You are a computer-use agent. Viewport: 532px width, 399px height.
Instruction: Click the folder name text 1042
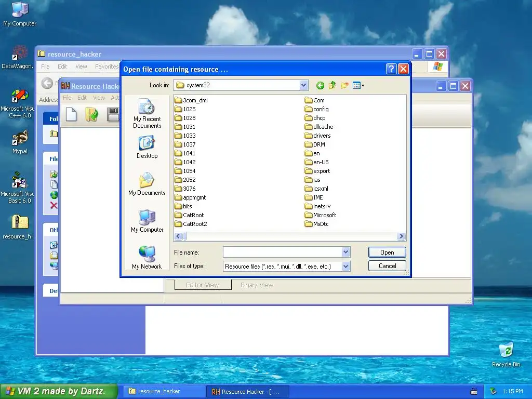[x=189, y=162]
